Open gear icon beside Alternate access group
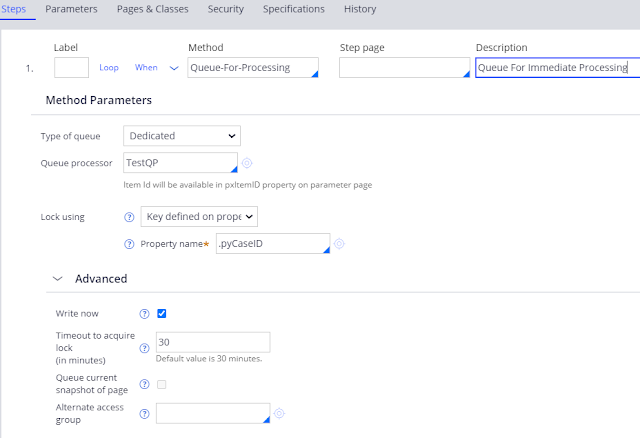The image size is (640, 438). (x=279, y=413)
